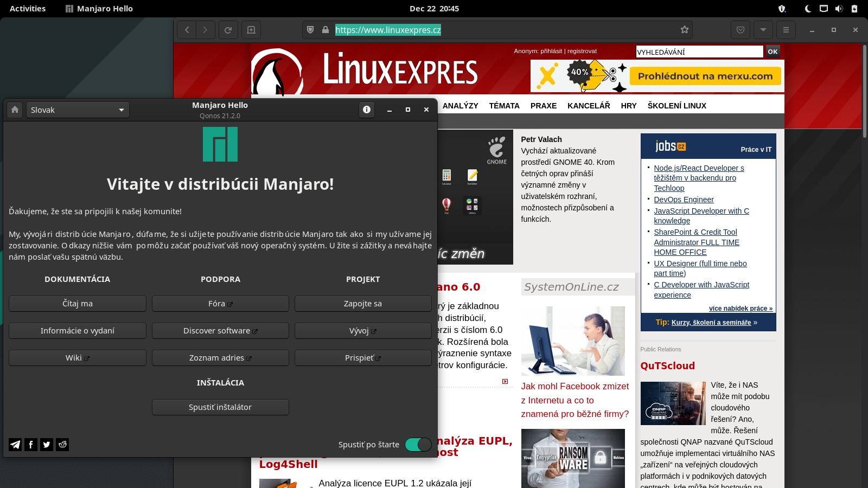Open the Facebook social icon
This screenshot has width=868, height=488.
31,445
